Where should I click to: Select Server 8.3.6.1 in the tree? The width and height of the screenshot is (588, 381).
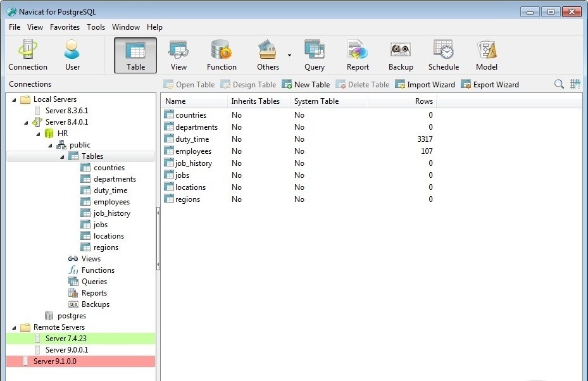click(x=66, y=111)
